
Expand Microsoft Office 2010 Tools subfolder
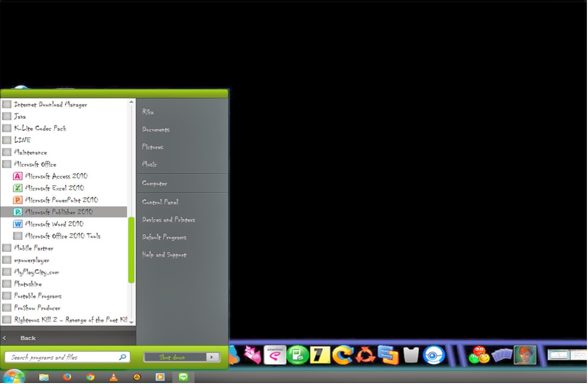click(x=57, y=236)
